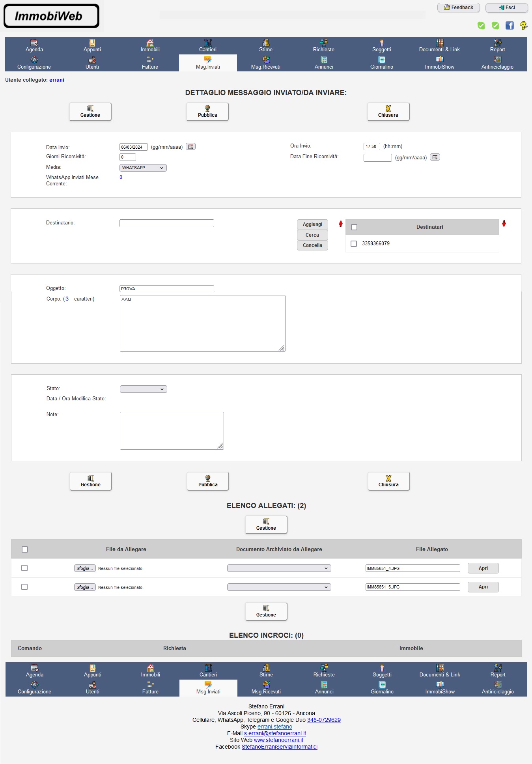This screenshot has width=532, height=764.
Task: Open Documenti & Link icon in top navigation
Action: 439,43
